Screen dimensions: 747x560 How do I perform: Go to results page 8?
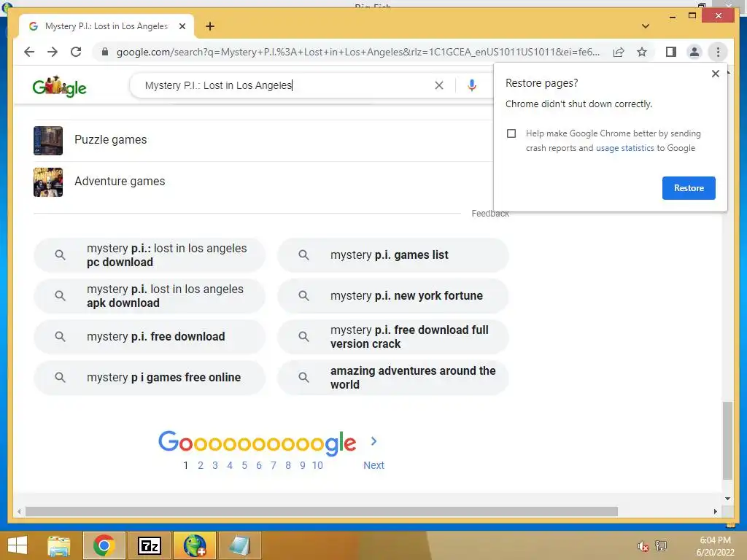tap(287, 465)
